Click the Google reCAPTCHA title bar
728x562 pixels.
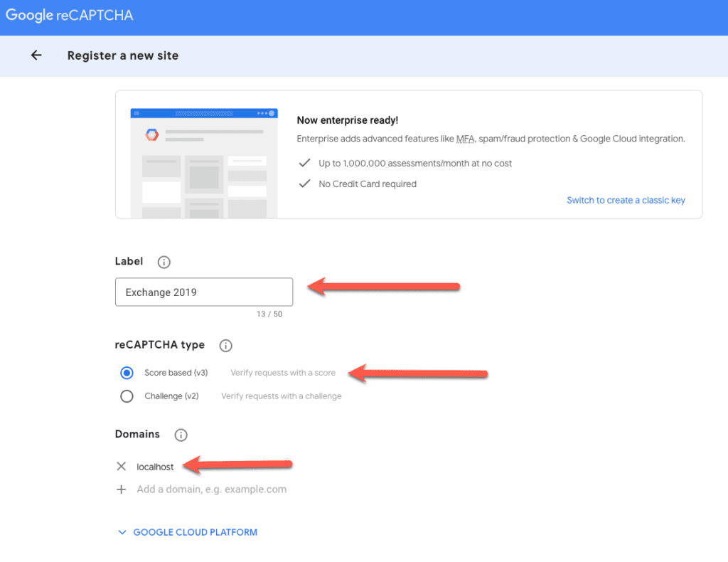tap(69, 14)
